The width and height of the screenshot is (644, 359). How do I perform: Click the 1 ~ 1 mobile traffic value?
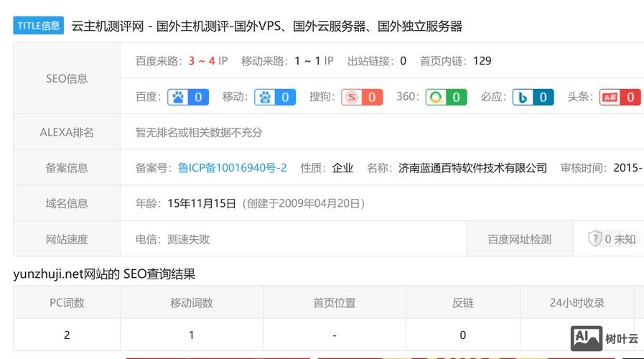tap(307, 61)
